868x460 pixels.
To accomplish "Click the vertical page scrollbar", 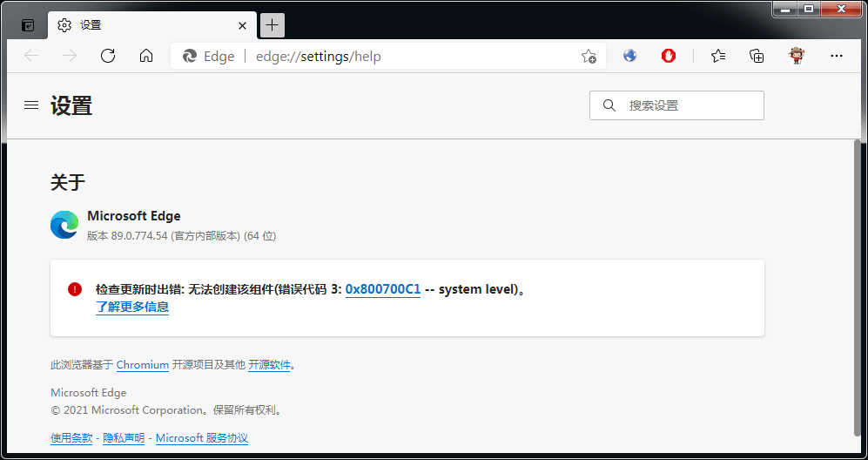I will pyautogui.click(x=858, y=287).
